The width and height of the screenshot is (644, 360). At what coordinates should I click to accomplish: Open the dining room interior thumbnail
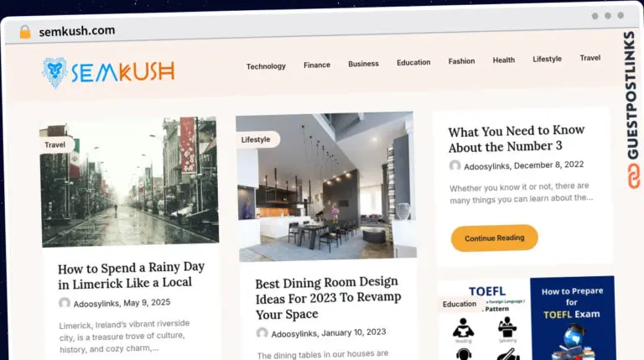pos(326,186)
